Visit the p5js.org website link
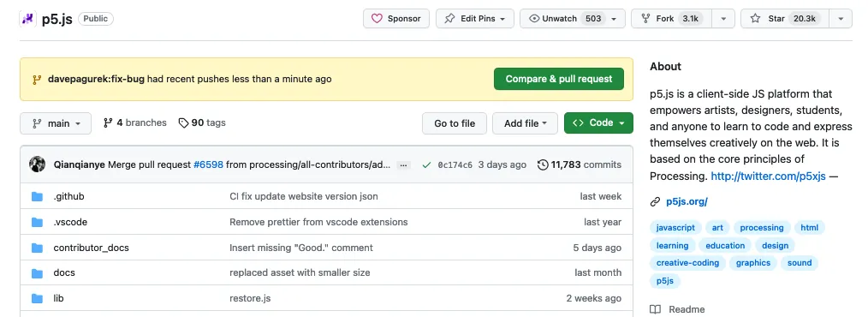 tap(687, 201)
